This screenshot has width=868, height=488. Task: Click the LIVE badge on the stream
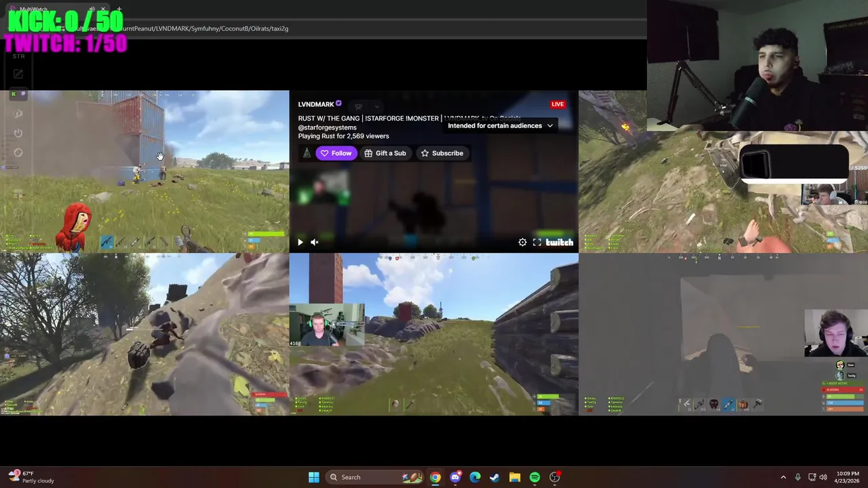pos(557,104)
